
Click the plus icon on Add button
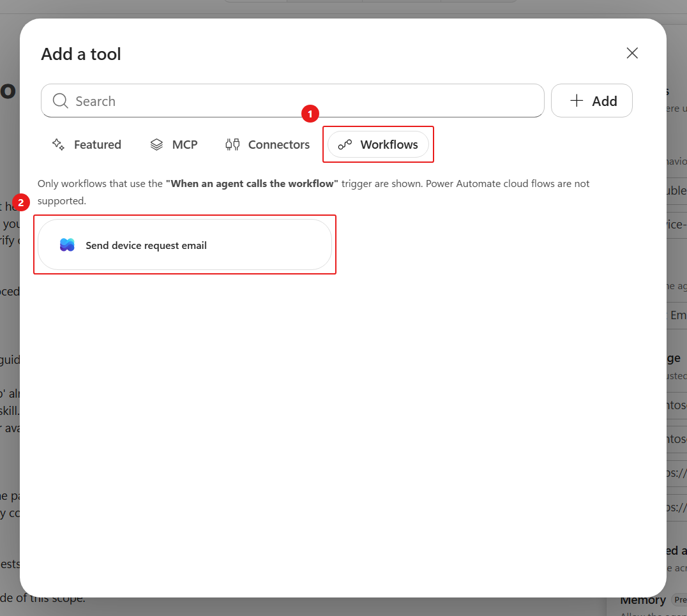(577, 101)
